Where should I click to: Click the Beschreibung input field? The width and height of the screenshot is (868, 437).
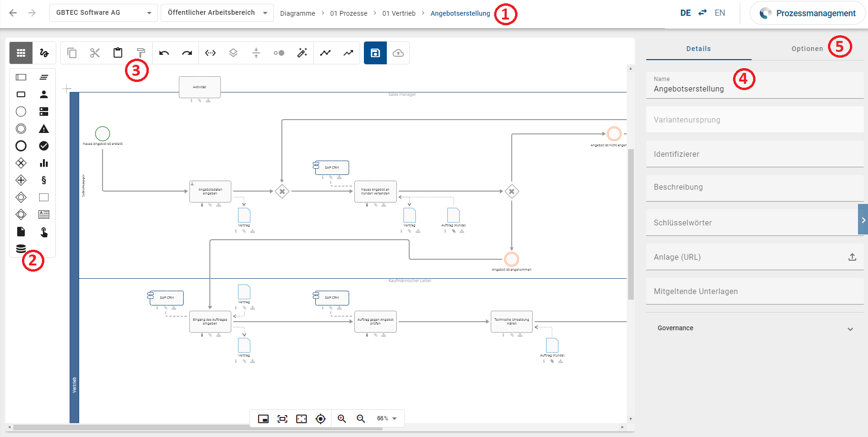[754, 187]
